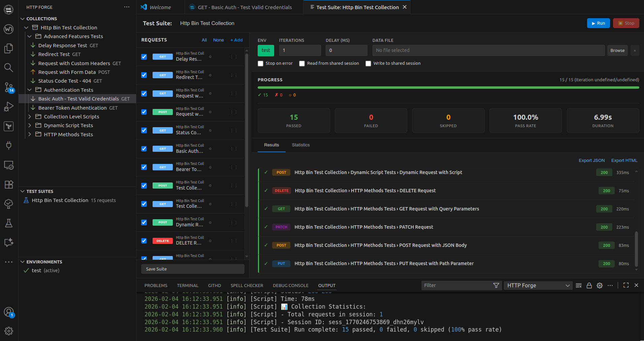Stop the test suite run
644x341 pixels.
click(626, 23)
